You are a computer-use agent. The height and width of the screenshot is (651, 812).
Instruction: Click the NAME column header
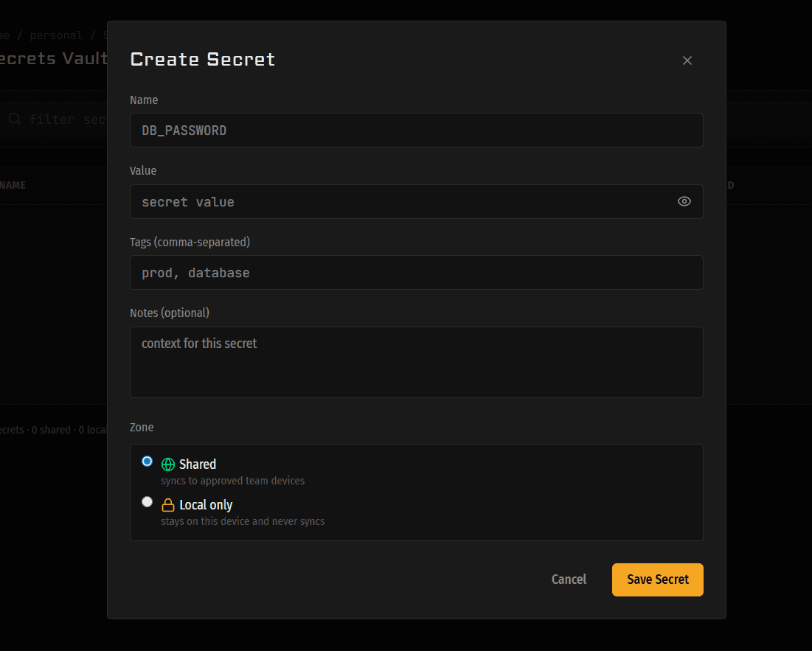(14, 185)
